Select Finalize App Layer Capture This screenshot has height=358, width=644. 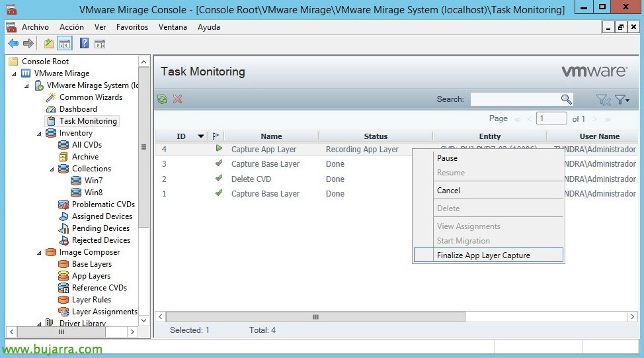489,255
